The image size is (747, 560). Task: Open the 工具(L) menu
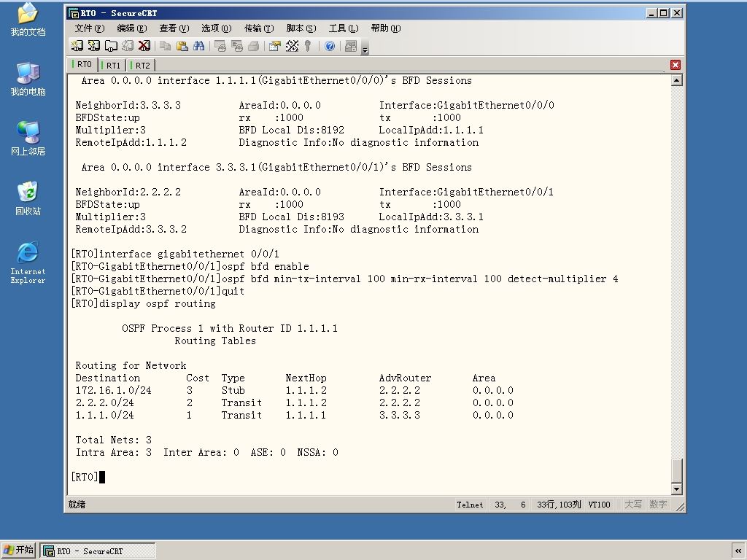point(344,28)
